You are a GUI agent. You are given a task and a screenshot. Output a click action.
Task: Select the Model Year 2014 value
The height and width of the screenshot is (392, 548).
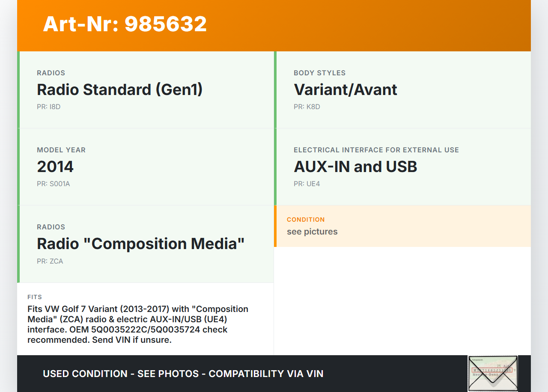click(55, 166)
